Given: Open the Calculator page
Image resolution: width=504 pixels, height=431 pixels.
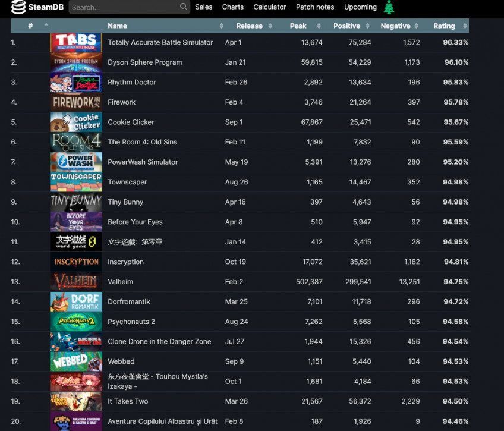Looking at the screenshot, I should coord(269,7).
